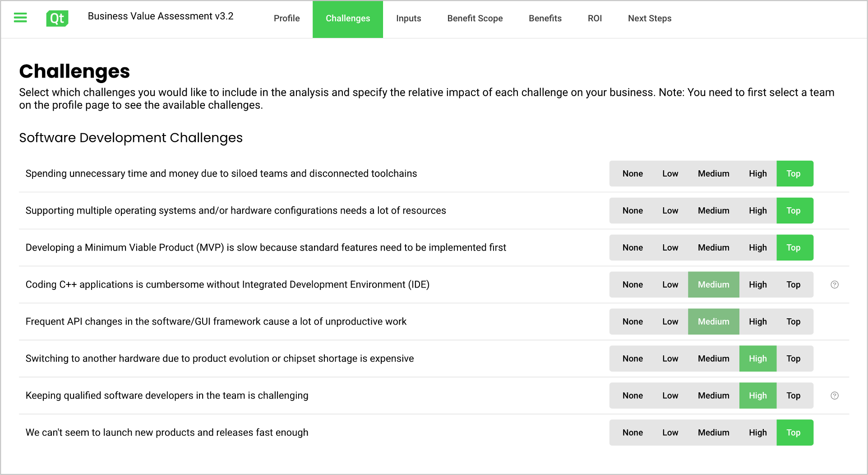Click help icon for C++ IDE challenge
Image resolution: width=868 pixels, height=475 pixels.
[834, 284]
